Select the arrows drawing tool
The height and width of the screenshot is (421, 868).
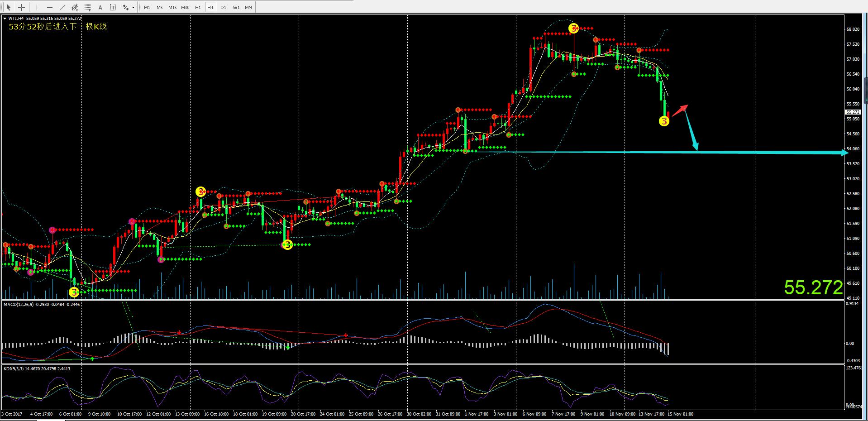pyautogui.click(x=126, y=7)
